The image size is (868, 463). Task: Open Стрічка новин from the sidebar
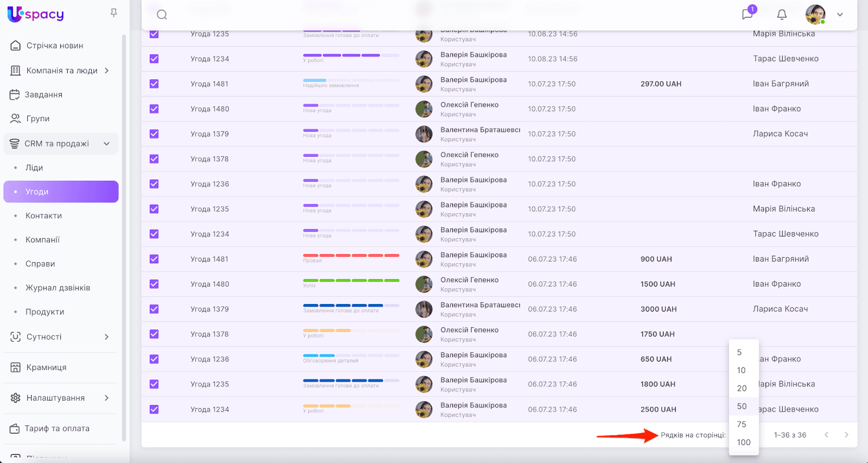[54, 46]
